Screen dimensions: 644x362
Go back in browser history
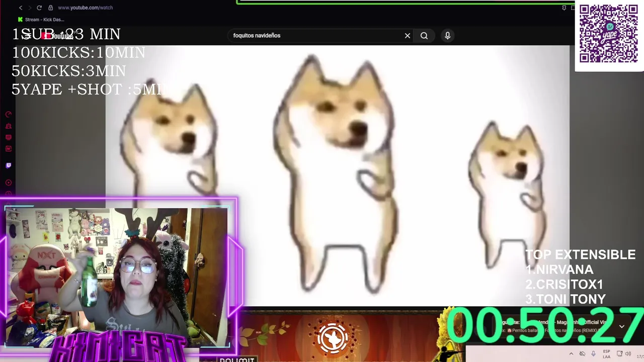point(21,8)
